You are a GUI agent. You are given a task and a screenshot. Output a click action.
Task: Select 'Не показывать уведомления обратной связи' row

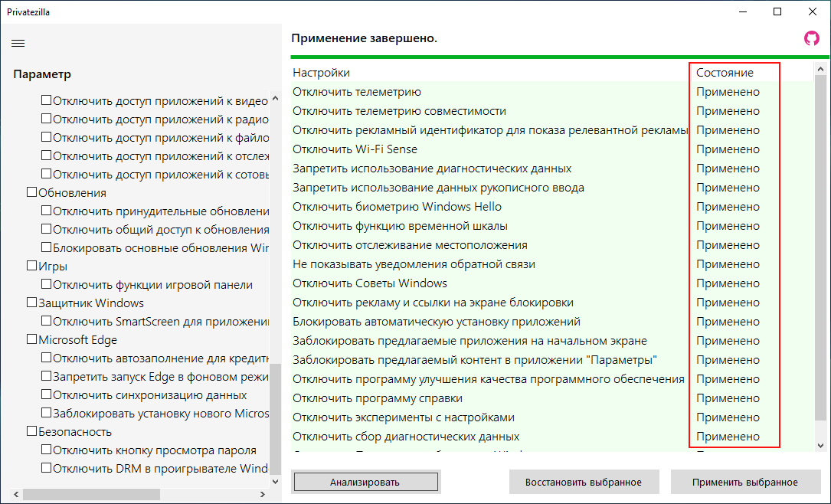551,264
